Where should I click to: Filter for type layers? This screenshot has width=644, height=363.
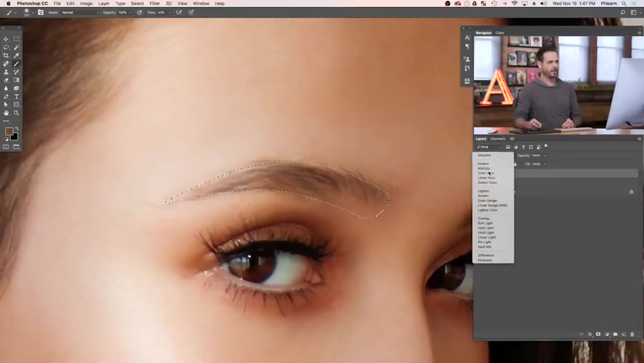[523, 147]
